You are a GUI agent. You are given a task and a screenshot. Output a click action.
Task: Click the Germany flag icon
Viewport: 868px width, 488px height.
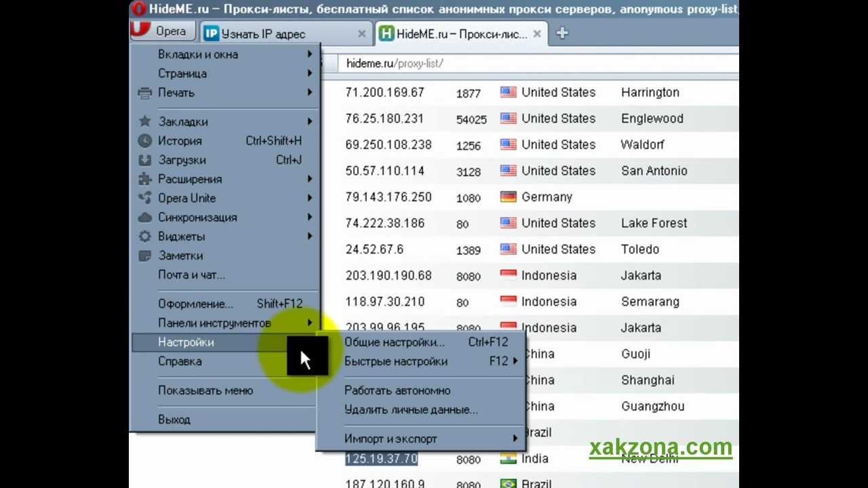[508, 197]
